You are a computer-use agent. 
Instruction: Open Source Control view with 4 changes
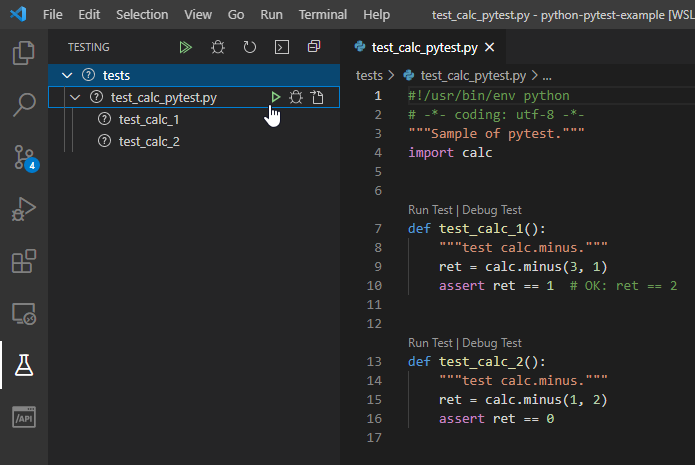25,158
